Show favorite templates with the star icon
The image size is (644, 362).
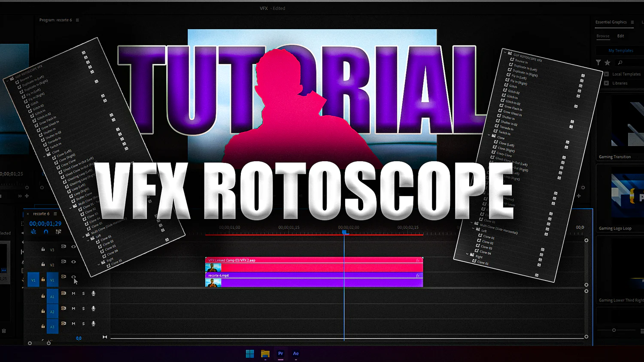pyautogui.click(x=608, y=63)
